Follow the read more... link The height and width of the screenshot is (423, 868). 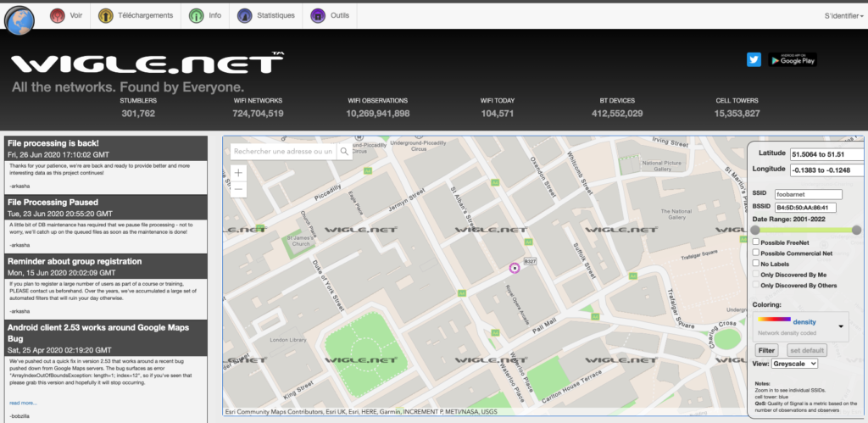point(23,403)
